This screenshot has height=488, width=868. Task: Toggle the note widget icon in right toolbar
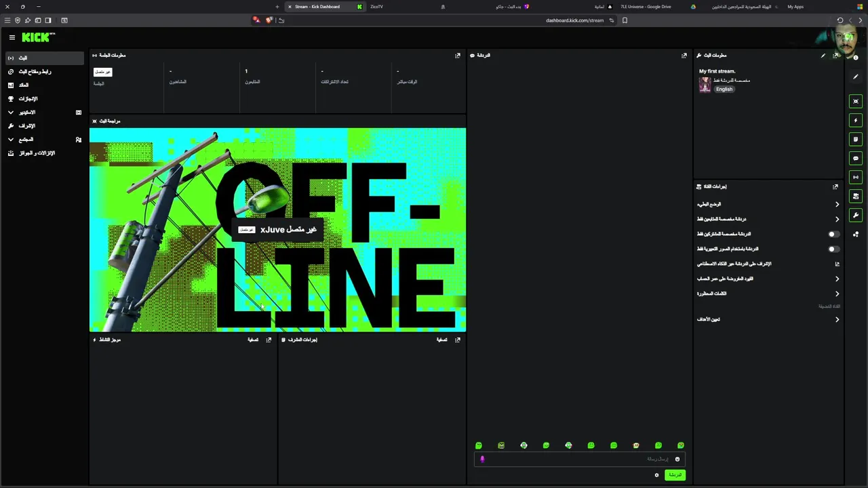[856, 139]
